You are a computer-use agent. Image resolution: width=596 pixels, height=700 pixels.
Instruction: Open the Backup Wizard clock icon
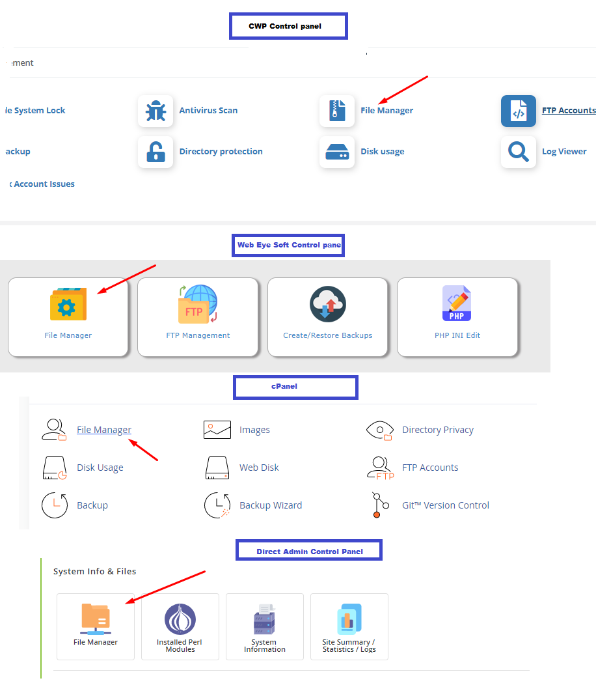pyautogui.click(x=217, y=505)
